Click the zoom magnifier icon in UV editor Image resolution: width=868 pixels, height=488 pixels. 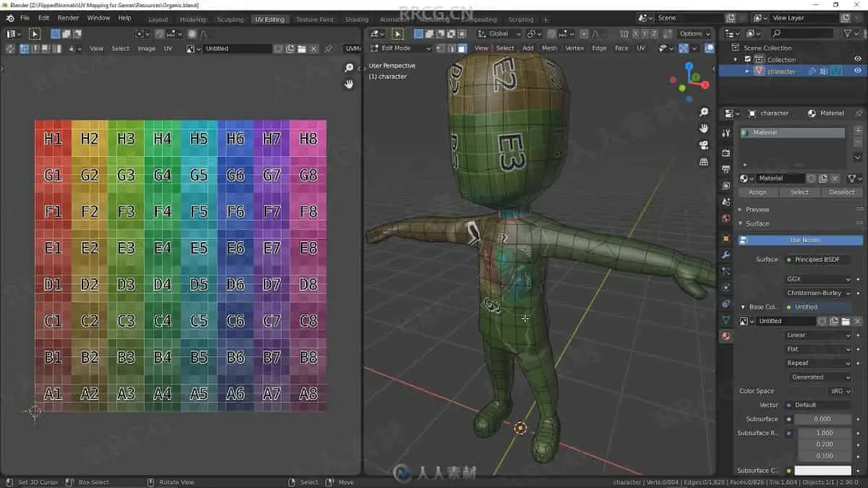pos(349,68)
